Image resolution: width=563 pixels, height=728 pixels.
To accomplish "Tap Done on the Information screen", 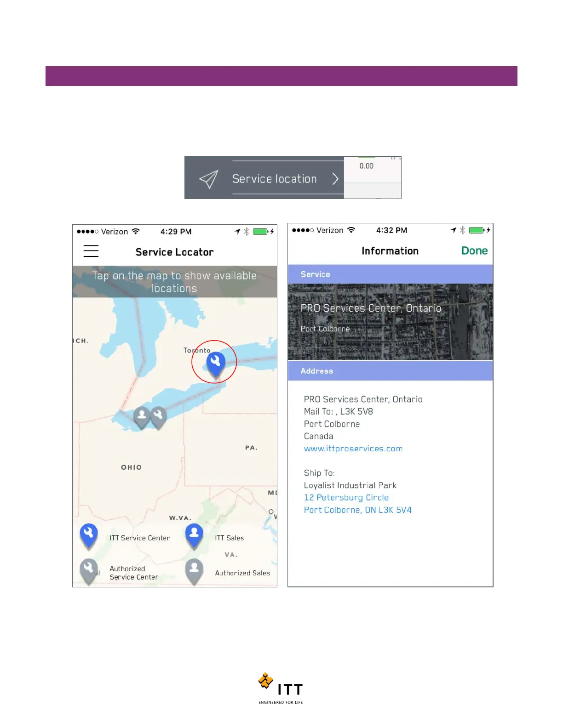I will pyautogui.click(x=474, y=250).
